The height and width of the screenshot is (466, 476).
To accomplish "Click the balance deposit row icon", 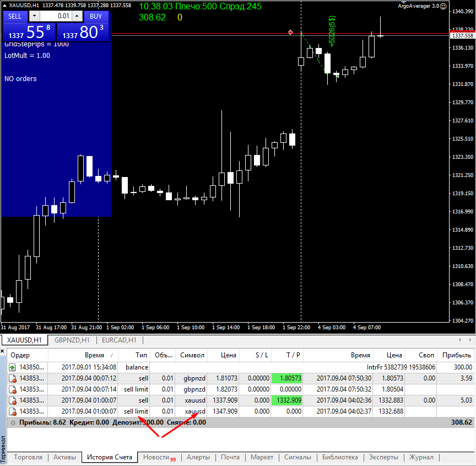I will [x=12, y=368].
